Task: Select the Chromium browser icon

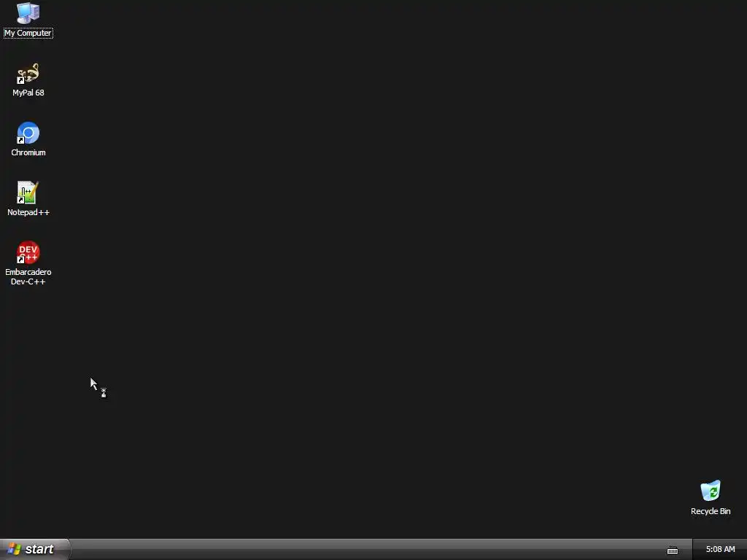Action: 28,133
